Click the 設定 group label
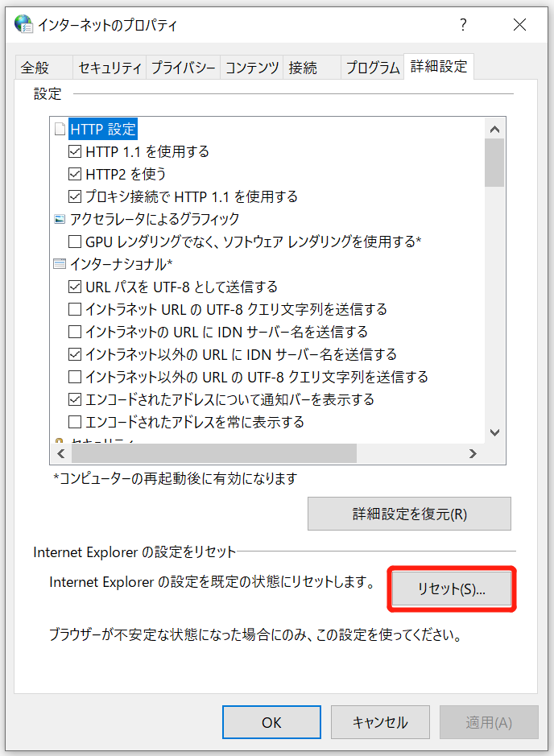The image size is (554, 756). coord(48,93)
